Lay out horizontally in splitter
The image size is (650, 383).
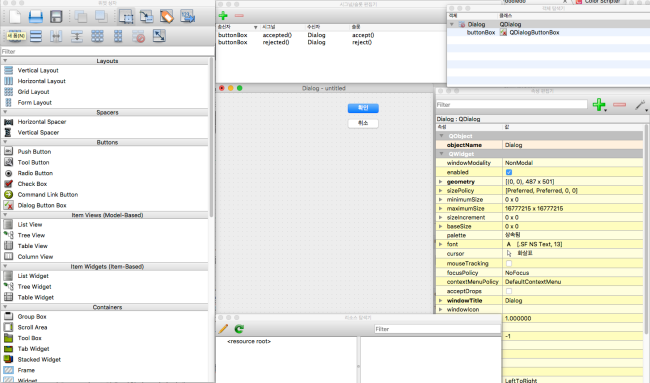(x=56, y=36)
